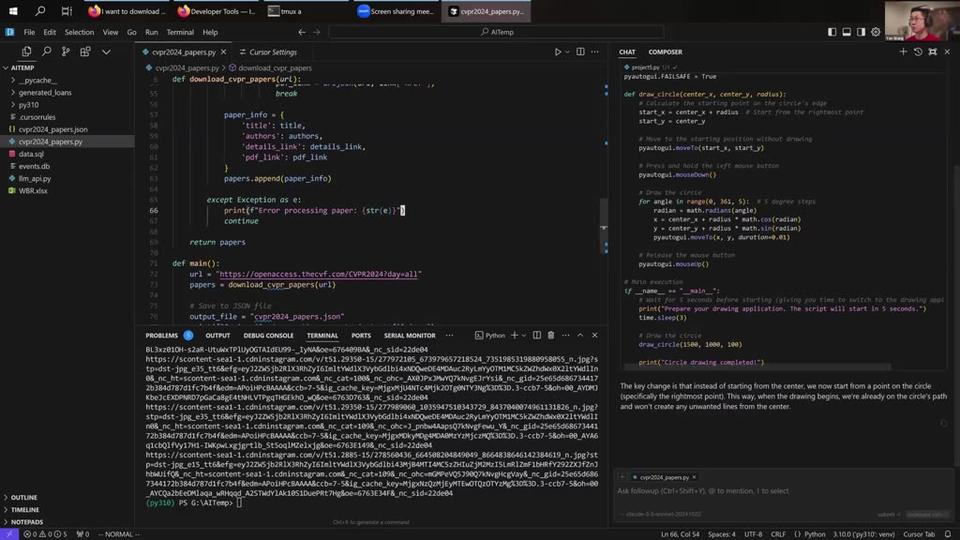Go back using the navigation arrow
960x540 pixels.
pyautogui.click(x=302, y=32)
